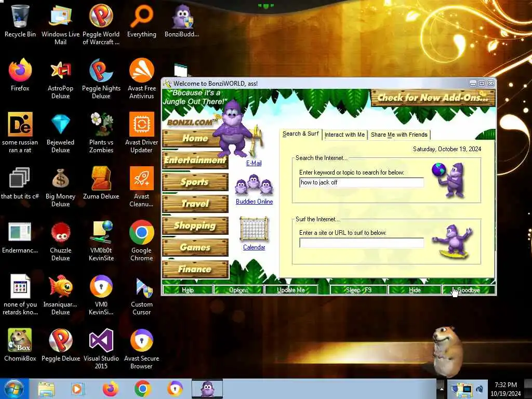Click the Update Me button
The width and height of the screenshot is (532, 399).
point(291,290)
